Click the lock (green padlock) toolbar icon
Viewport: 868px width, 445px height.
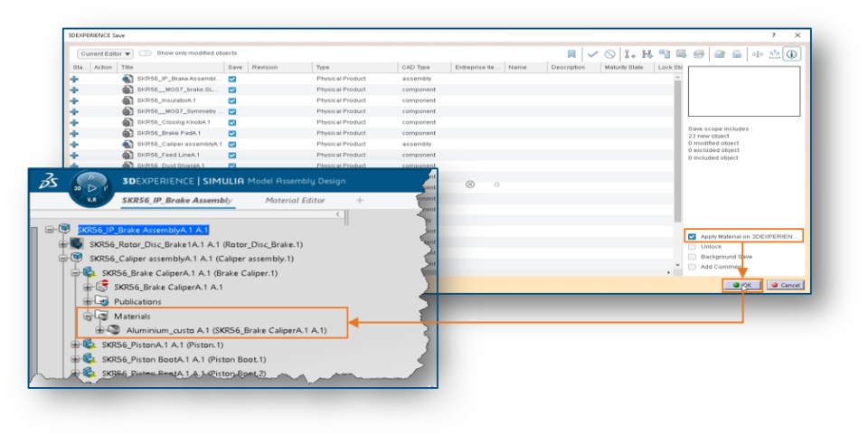coord(719,53)
